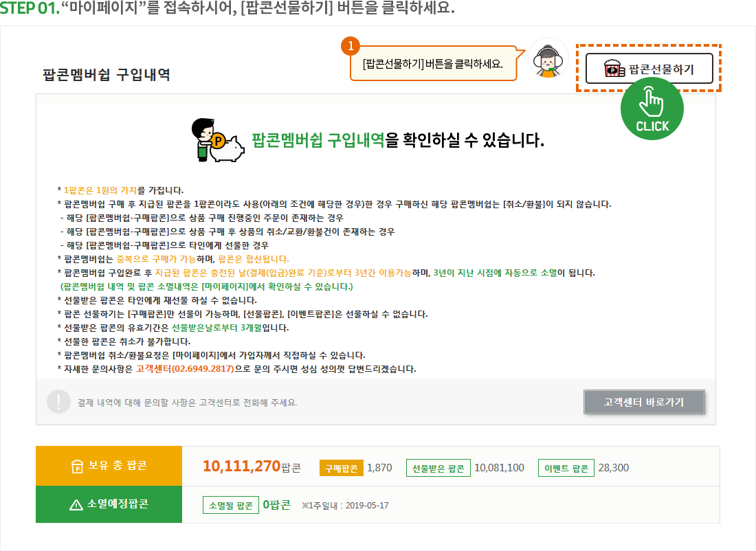Click the popcorn bucket icon in gift button

click(x=613, y=69)
